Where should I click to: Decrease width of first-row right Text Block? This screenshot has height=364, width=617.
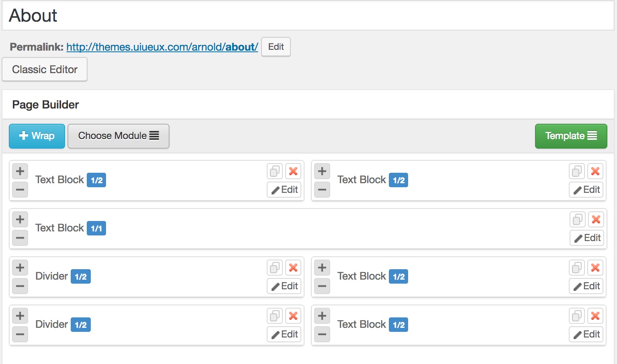(x=322, y=190)
